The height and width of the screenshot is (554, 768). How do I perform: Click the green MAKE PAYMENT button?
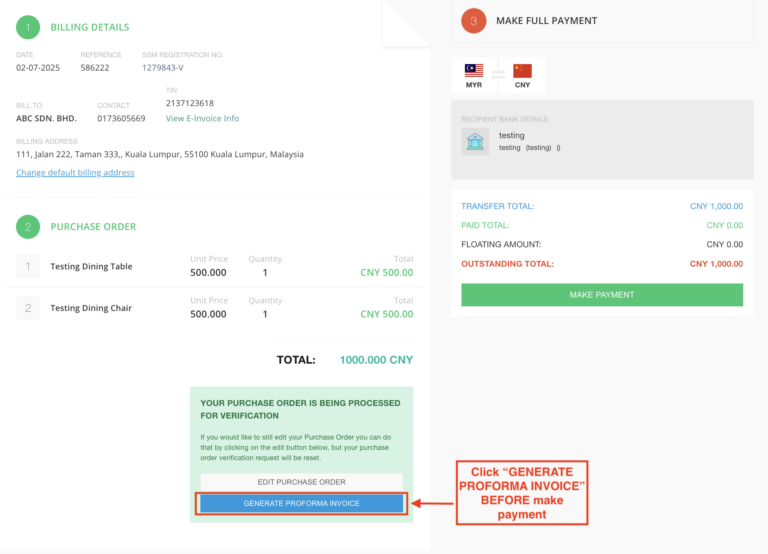(602, 295)
